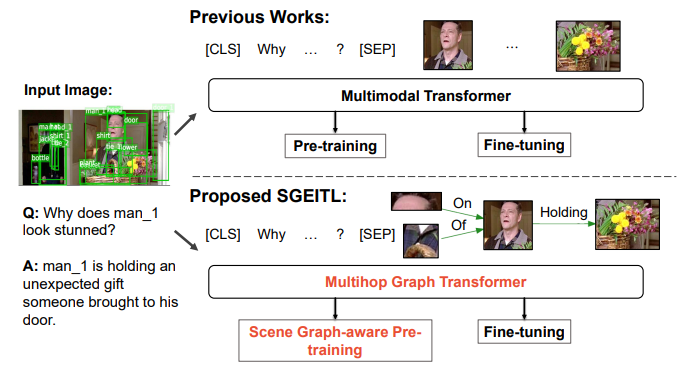684x373 pixels.
Task: Click the top [CLS] token
Action: click(x=223, y=49)
